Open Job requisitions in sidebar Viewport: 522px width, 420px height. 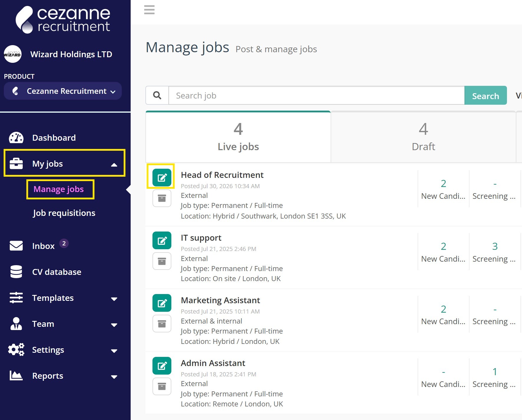tap(64, 213)
